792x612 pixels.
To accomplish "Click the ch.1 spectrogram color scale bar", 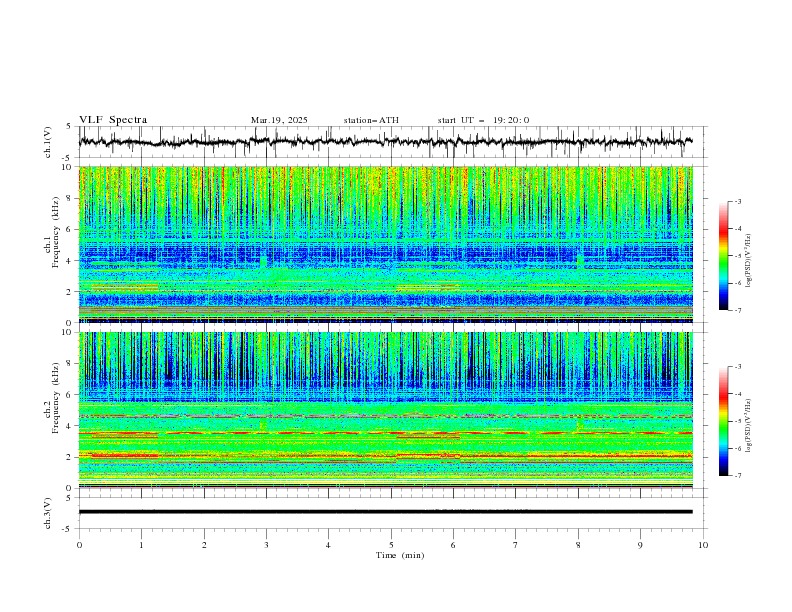I will pyautogui.click(x=723, y=256).
